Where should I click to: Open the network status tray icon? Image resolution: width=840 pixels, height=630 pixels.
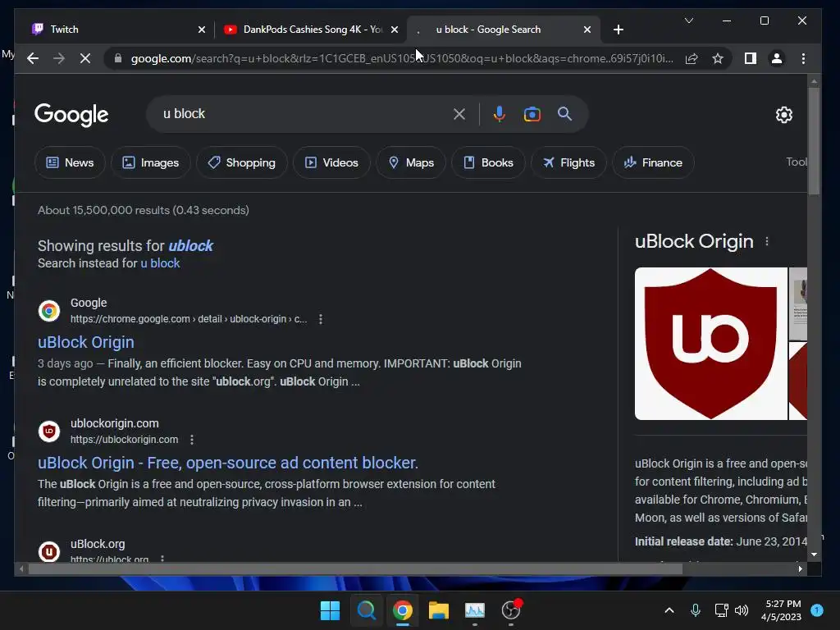click(721, 610)
